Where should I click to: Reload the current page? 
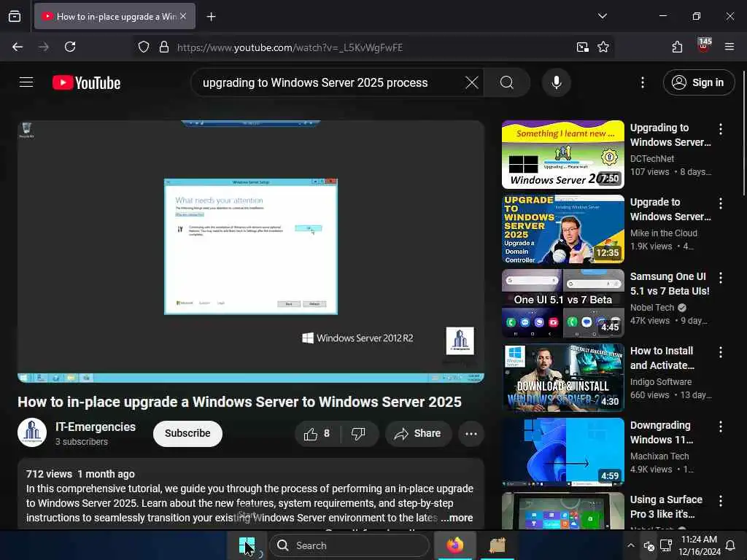click(70, 47)
